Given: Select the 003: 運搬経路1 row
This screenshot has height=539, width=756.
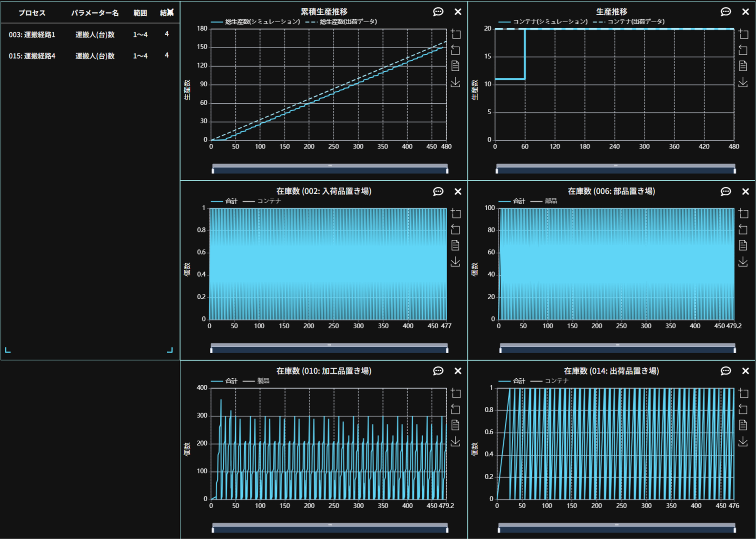Looking at the screenshot, I should (32, 35).
